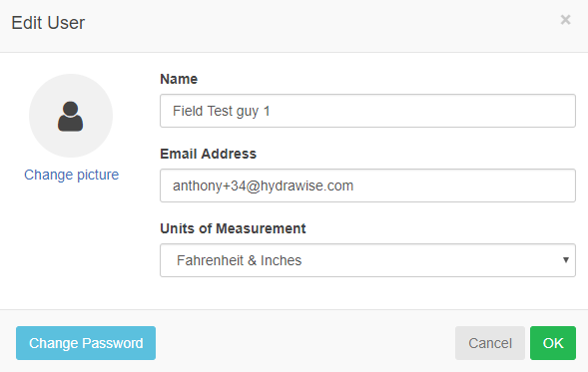Confirm changes with the green OK button
The image size is (588, 372).
pos(553,343)
